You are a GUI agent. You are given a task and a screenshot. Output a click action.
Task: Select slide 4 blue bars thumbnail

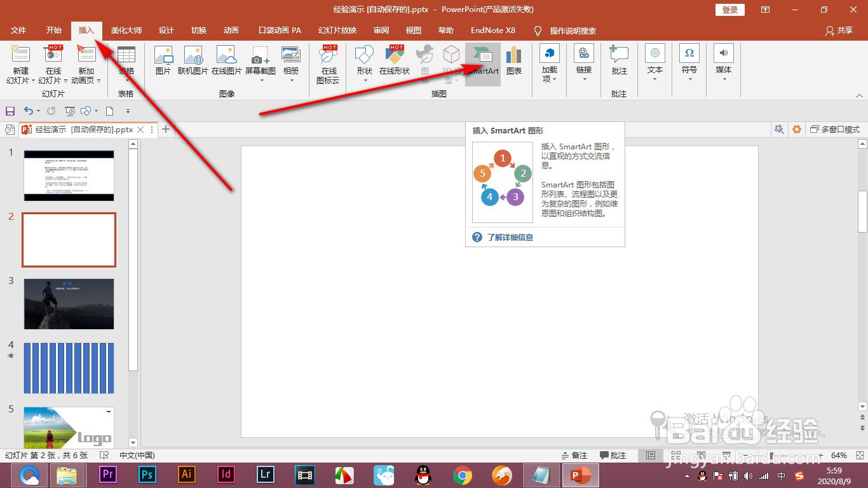69,368
